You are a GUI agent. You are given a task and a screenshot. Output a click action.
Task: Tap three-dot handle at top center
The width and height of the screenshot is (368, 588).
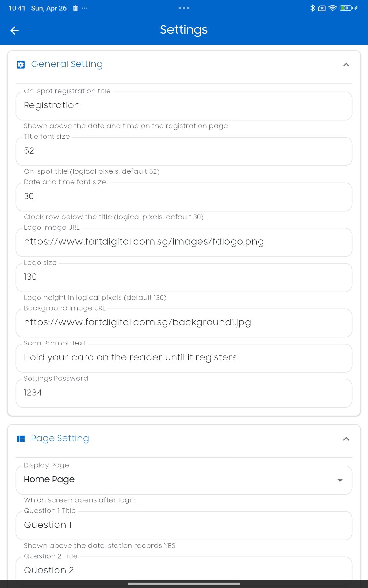[x=184, y=8]
